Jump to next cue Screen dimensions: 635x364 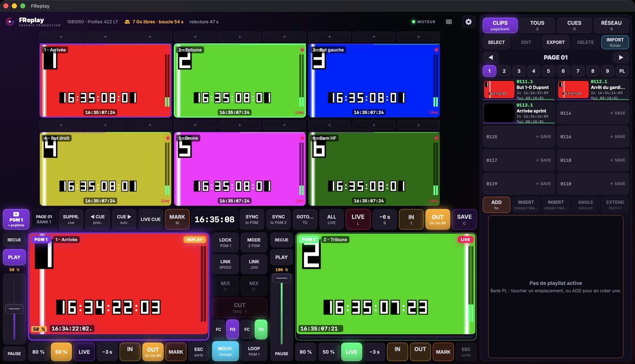[124, 220]
